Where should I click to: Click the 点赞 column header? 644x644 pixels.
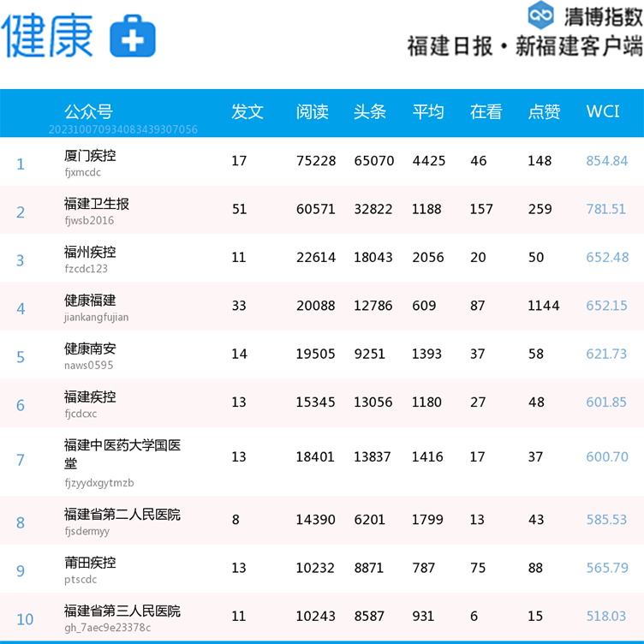click(x=544, y=111)
